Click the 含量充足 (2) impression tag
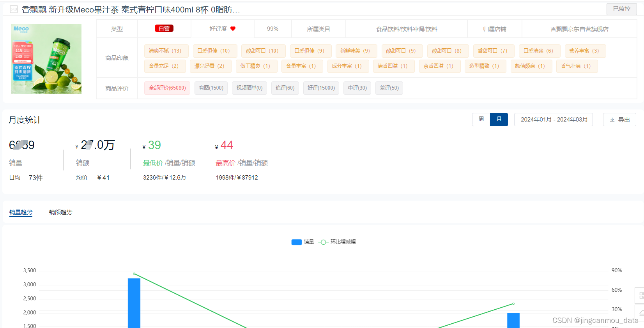Viewport: 644px width, 328px height. pos(165,66)
